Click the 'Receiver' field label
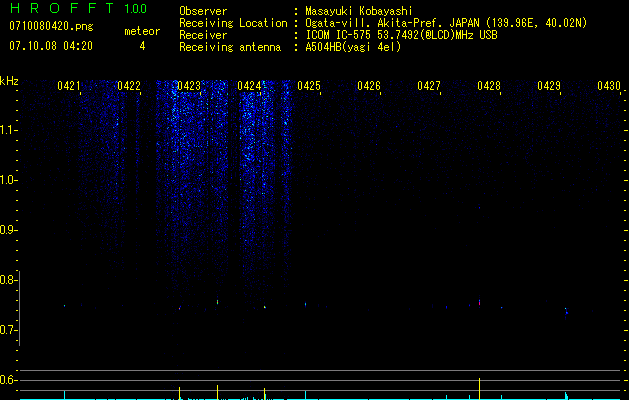Screen dimensions: 629x400 (203, 35)
